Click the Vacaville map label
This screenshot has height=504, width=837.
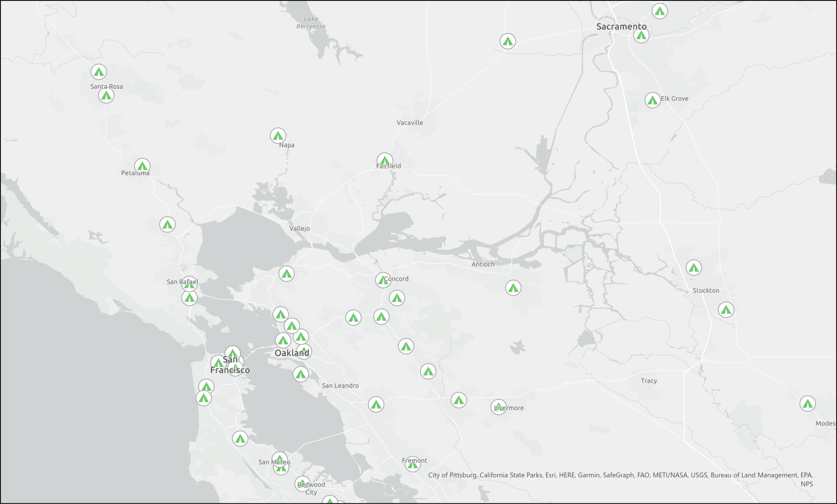tap(410, 122)
